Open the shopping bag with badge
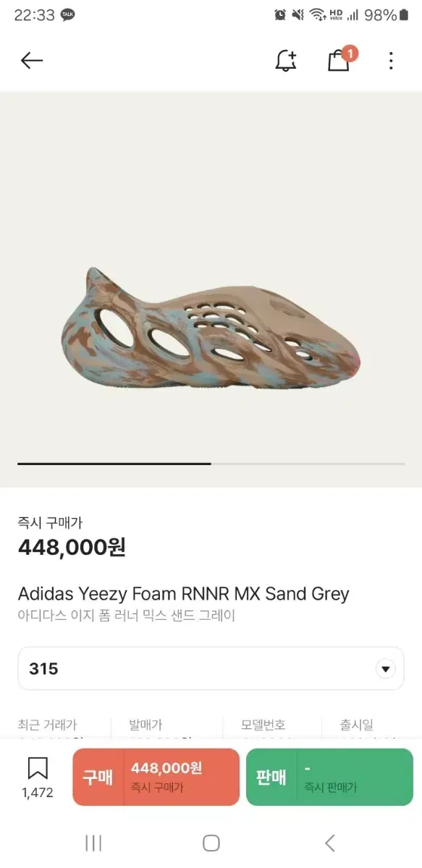Screen dimensions: 422x868 (340, 59)
